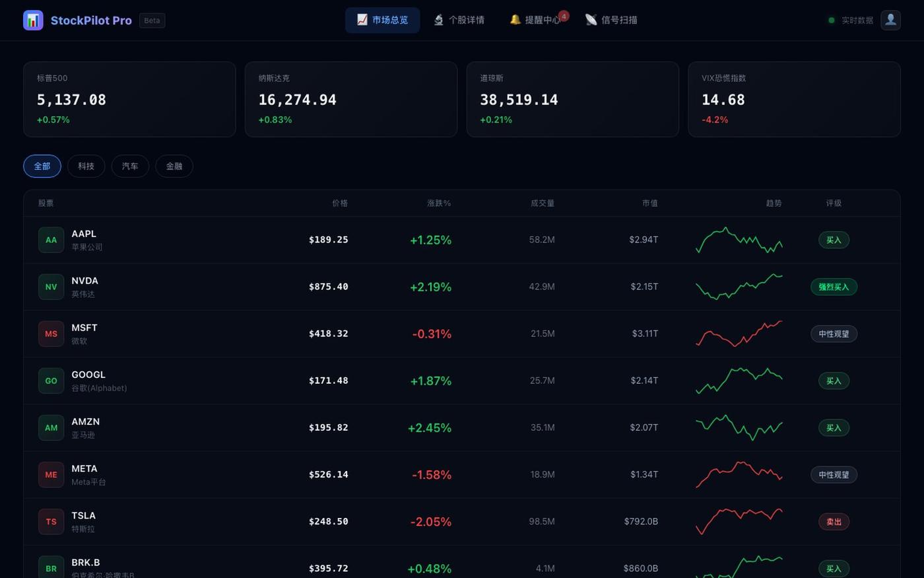Go to the 信号扫描 tab
This screenshot has height=578, width=924.
click(x=611, y=20)
